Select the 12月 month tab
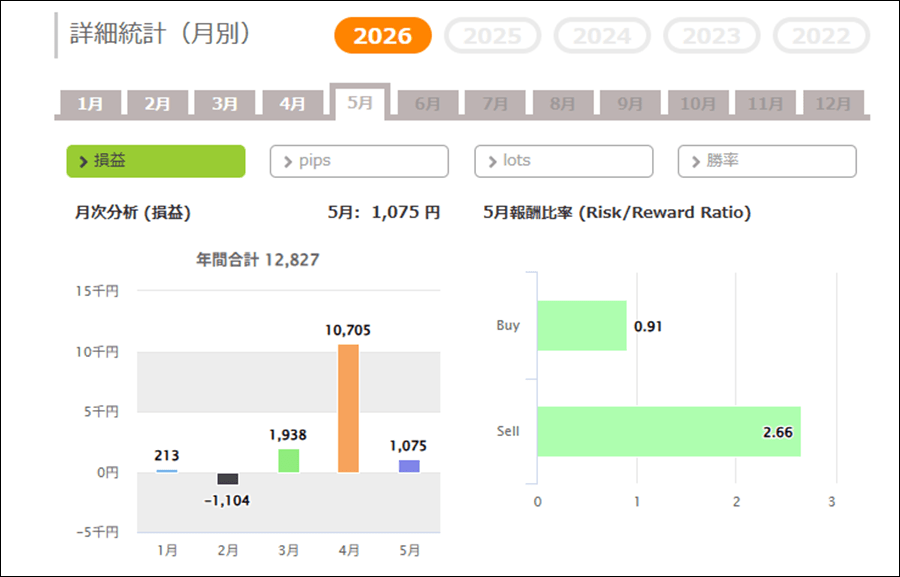 coord(833,104)
